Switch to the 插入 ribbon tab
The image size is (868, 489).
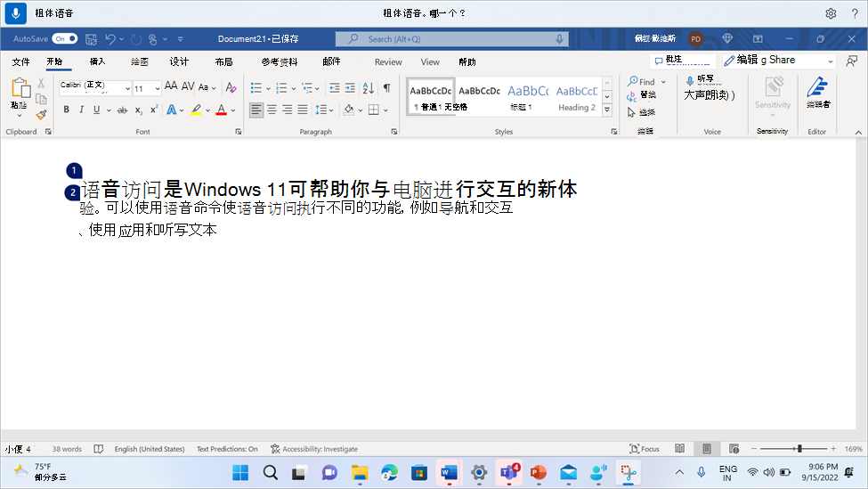point(97,62)
